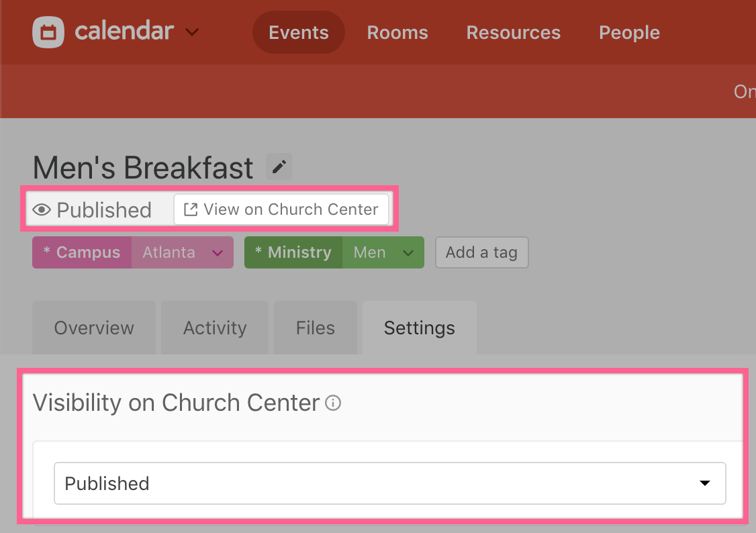Click the calendar app logo icon
This screenshot has width=756, height=533.
pos(48,32)
